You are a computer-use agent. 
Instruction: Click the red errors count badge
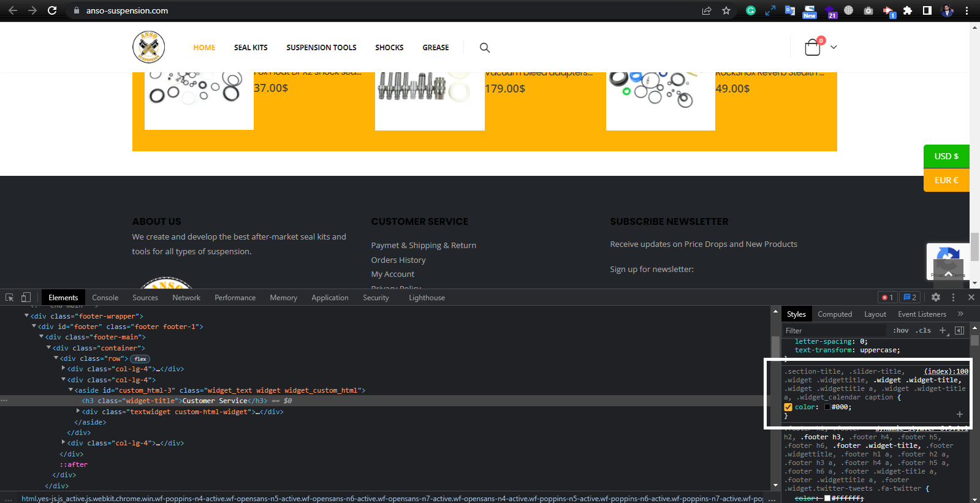[x=887, y=297]
